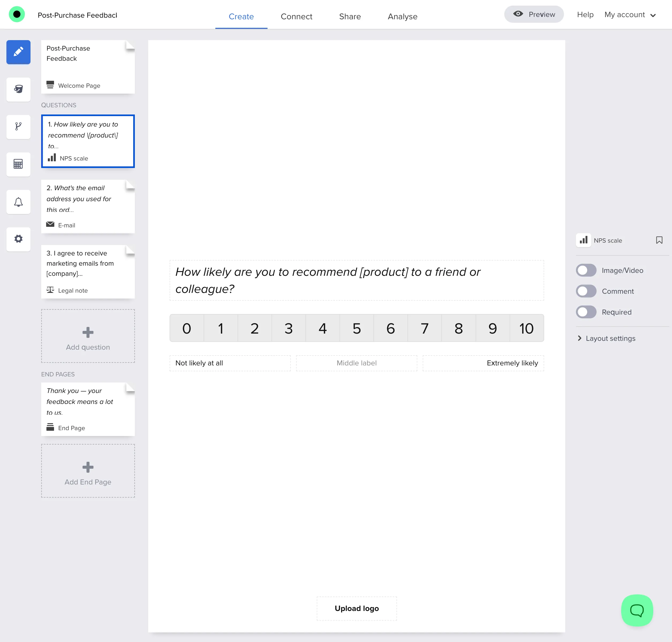This screenshot has width=672, height=642.
Task: Turn on the Required toggle
Action: pos(586,312)
